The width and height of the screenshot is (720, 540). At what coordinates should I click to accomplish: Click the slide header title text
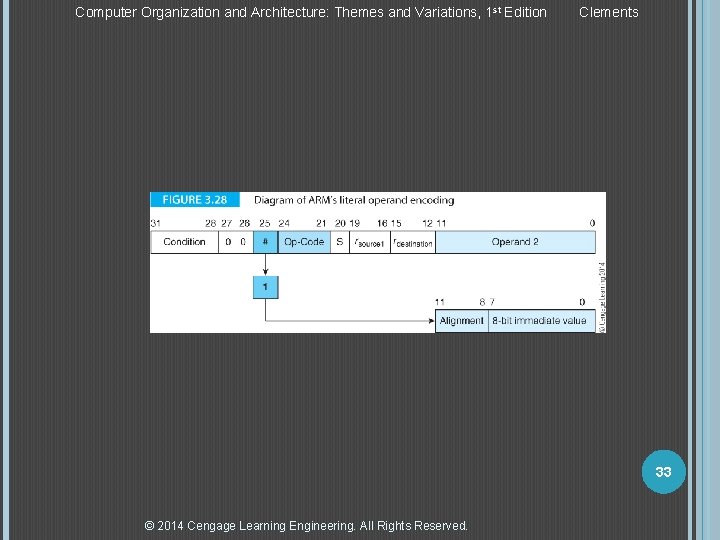[311, 12]
